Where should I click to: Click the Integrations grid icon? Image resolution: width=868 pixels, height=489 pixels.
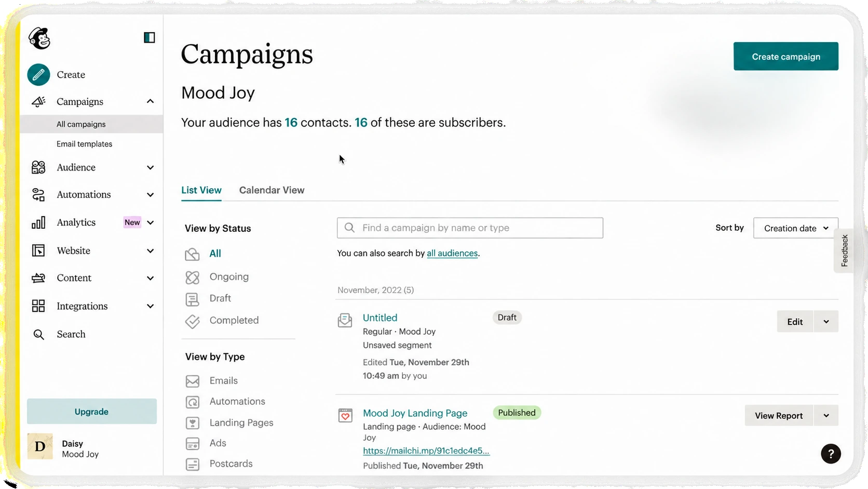38,306
